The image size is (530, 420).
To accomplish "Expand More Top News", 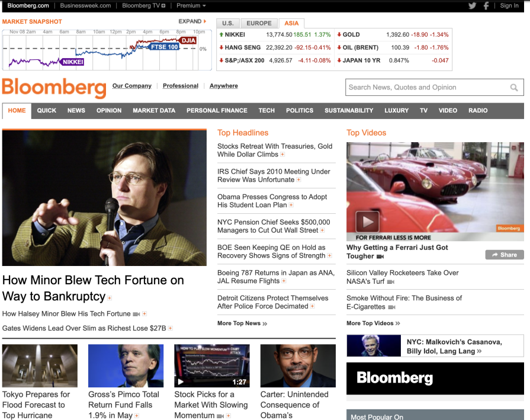I will (242, 323).
